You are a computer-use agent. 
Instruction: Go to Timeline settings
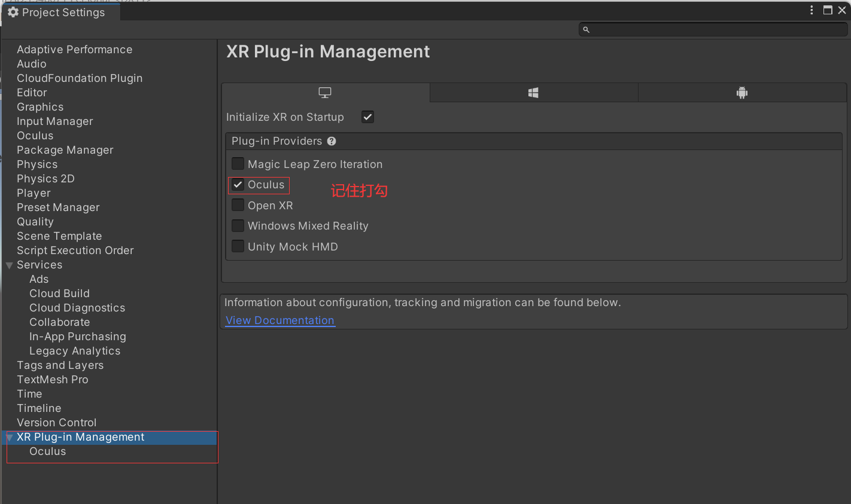tap(39, 408)
